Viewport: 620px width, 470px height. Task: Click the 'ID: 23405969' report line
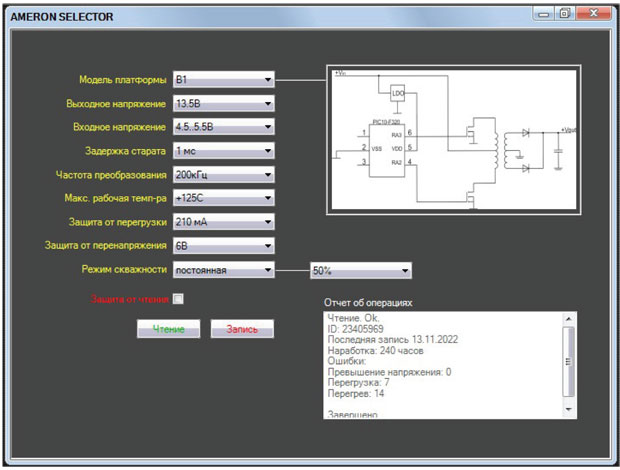355,329
